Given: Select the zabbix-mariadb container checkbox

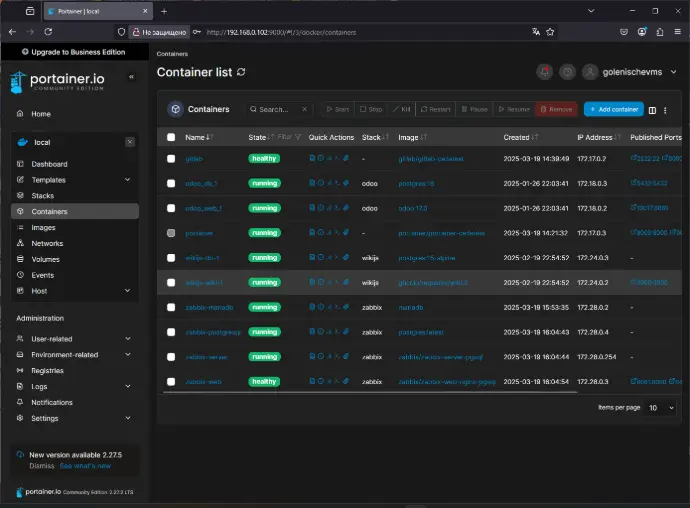Looking at the screenshot, I should point(171,307).
